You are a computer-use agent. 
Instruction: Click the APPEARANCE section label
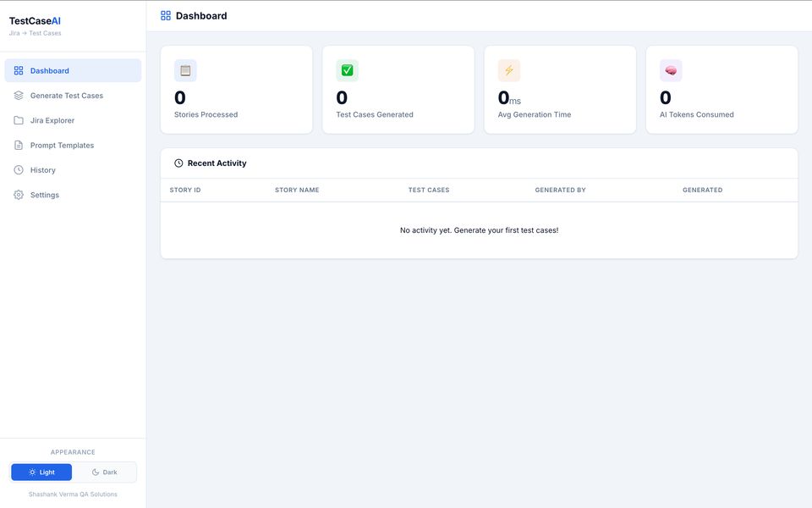coord(73,452)
